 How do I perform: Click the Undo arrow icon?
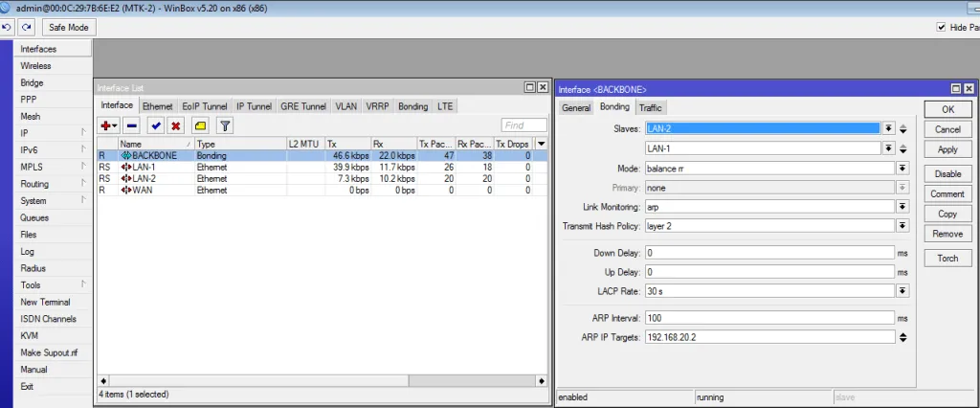[x=7, y=27]
